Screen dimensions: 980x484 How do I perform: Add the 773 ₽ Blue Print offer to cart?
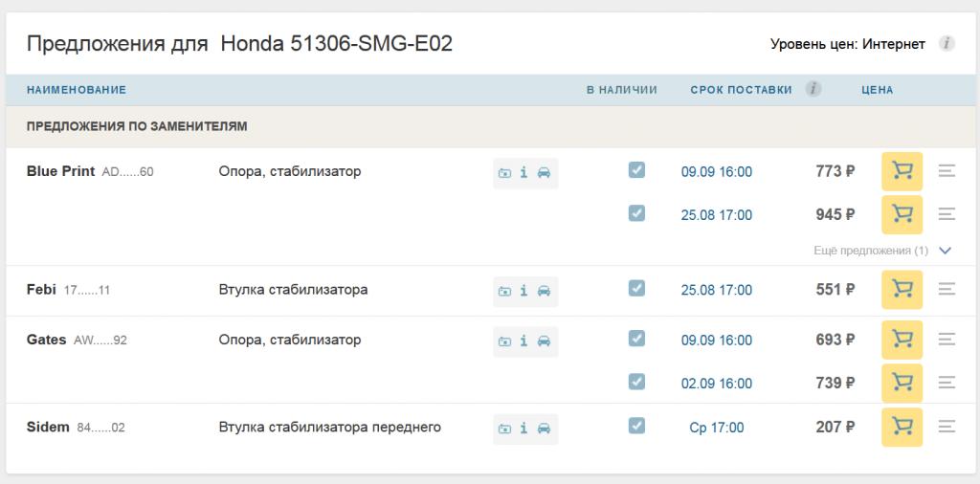(x=902, y=172)
